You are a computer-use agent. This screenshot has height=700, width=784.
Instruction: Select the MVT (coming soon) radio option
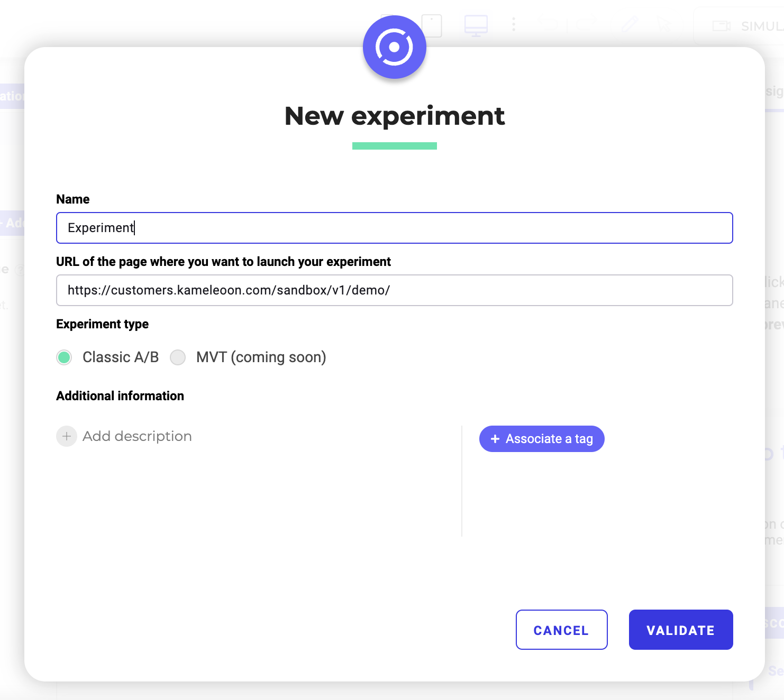point(178,357)
